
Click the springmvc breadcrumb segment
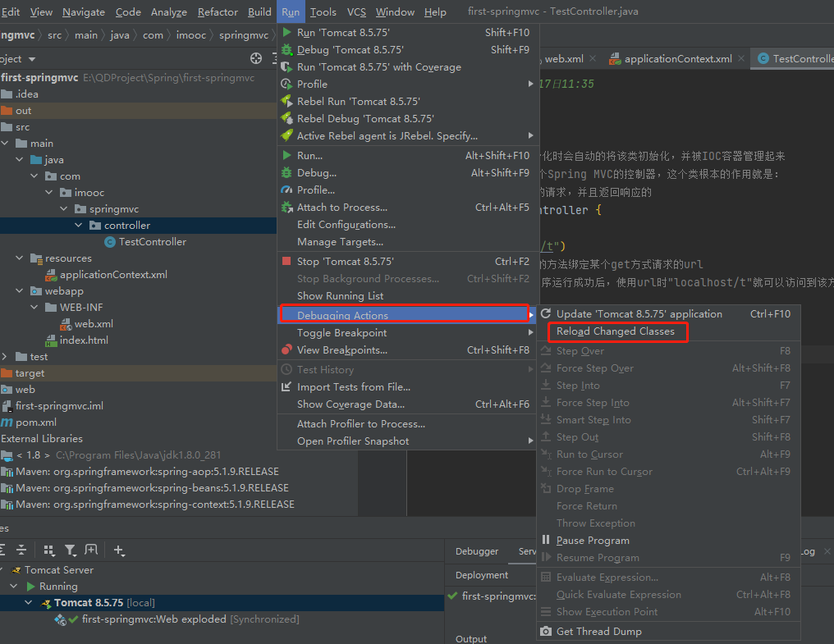[x=244, y=35]
